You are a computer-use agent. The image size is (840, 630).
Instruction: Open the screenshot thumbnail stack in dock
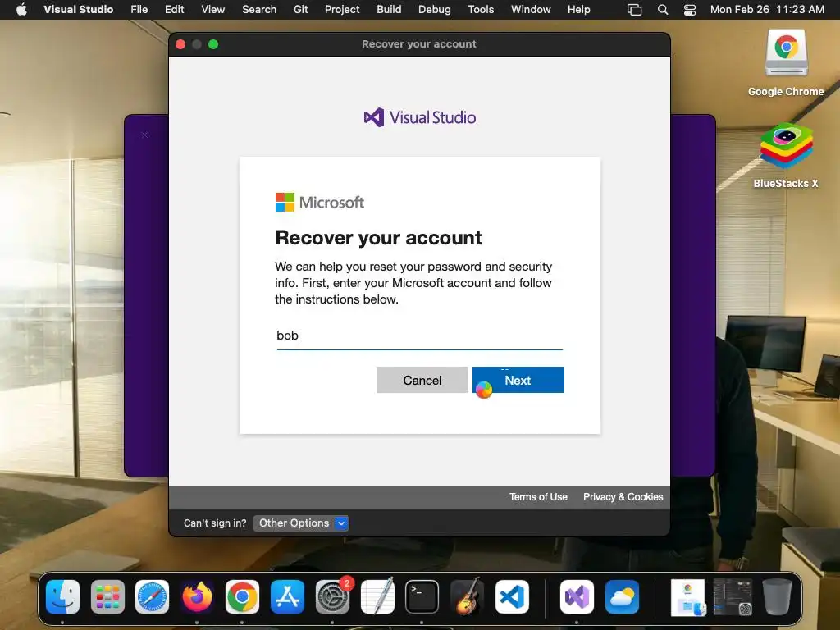[x=733, y=597]
